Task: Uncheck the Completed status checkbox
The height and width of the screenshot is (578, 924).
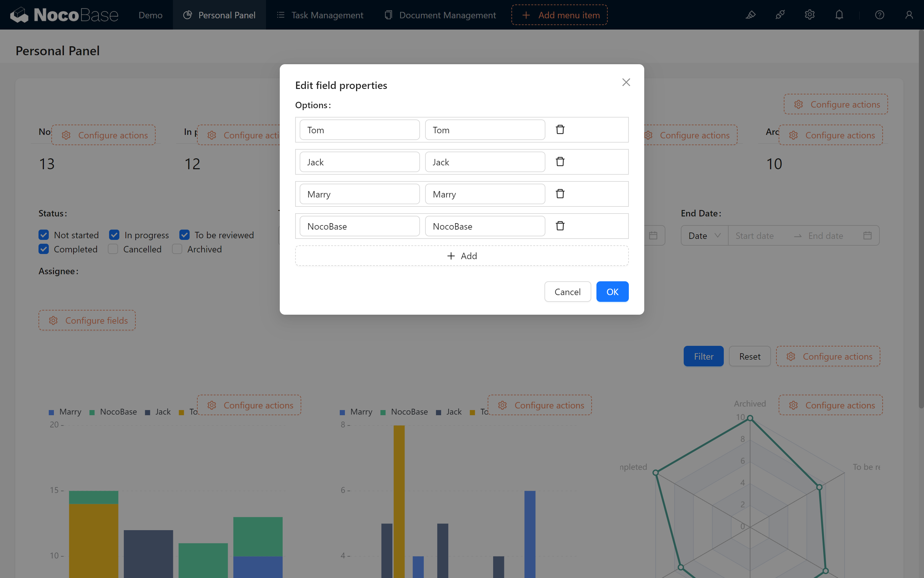Action: point(44,249)
